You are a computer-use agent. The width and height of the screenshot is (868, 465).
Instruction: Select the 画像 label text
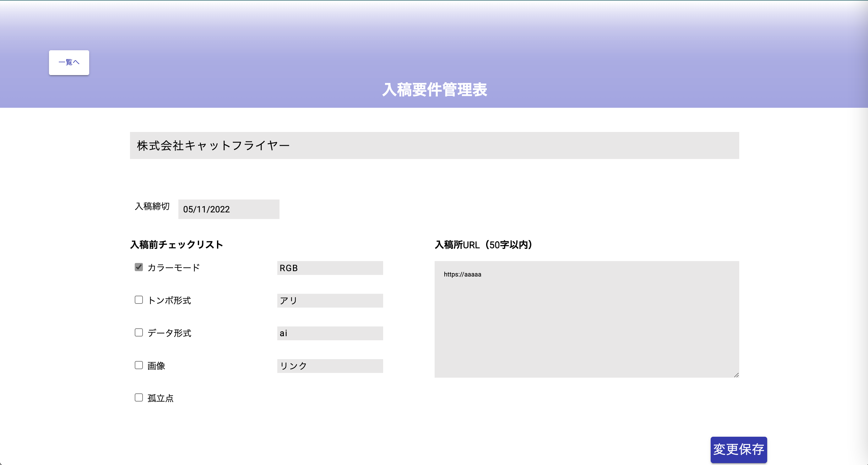click(x=156, y=365)
